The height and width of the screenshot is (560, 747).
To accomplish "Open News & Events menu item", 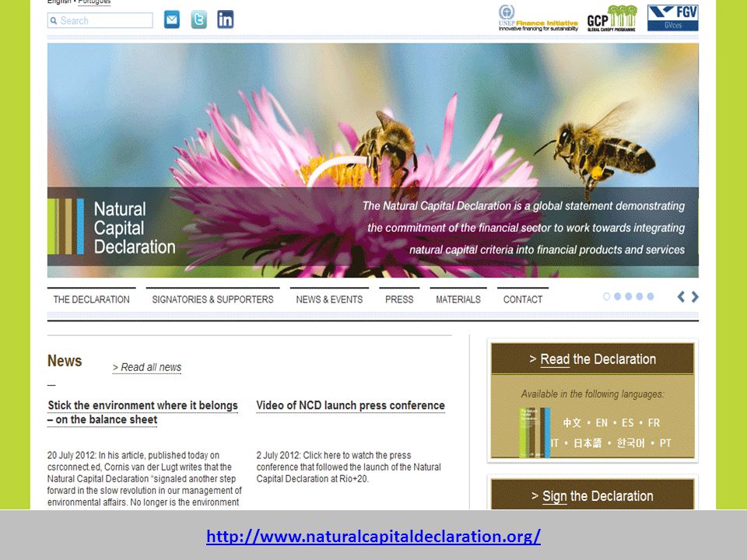I will 329,299.
